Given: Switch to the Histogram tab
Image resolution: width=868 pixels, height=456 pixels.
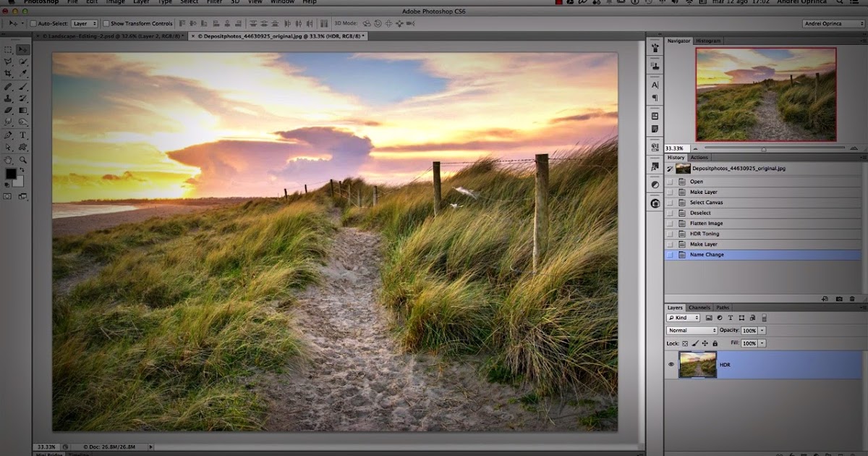Looking at the screenshot, I should pyautogui.click(x=708, y=41).
